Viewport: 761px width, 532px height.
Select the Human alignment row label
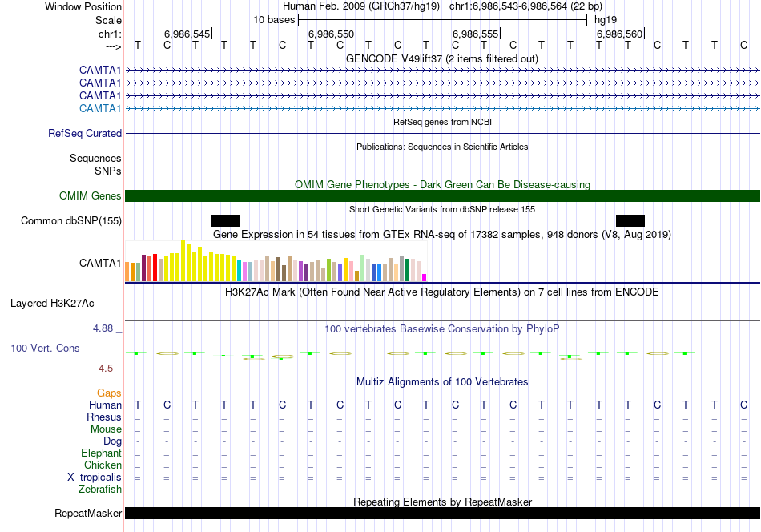[105, 405]
